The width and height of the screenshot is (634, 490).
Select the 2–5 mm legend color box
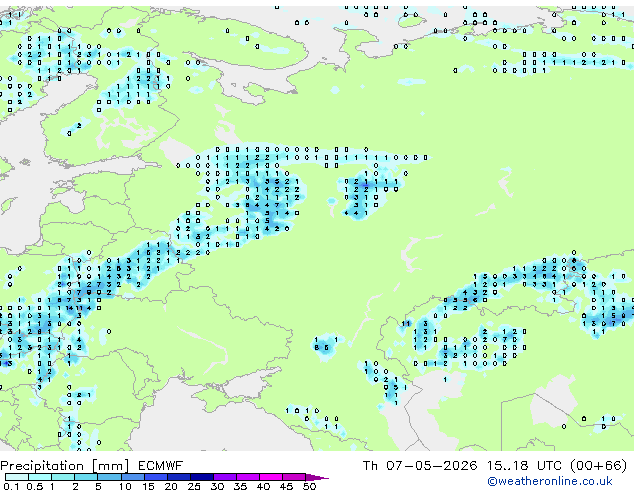tap(86, 477)
